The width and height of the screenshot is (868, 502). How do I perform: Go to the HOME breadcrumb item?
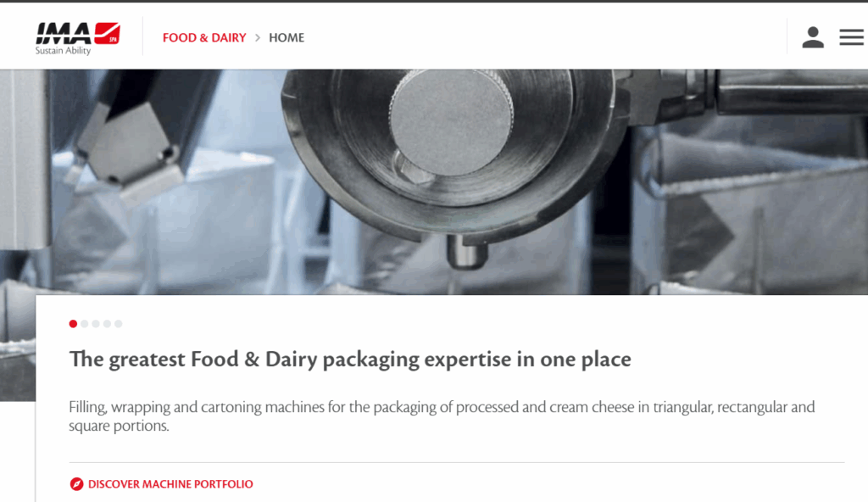point(287,38)
